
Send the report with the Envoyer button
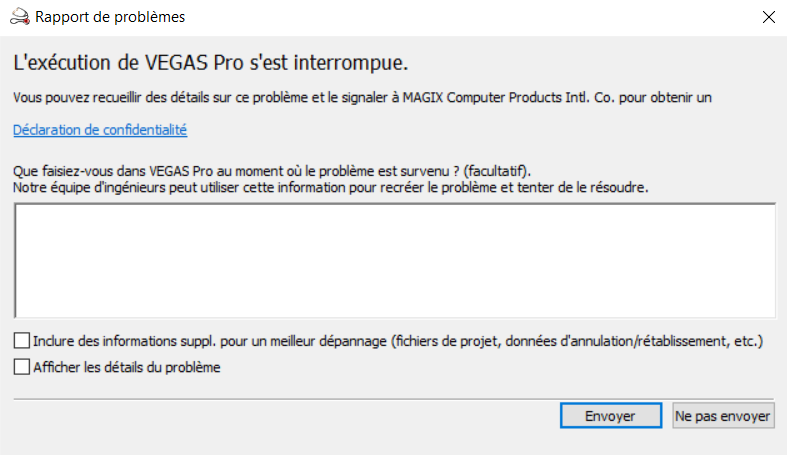610,416
